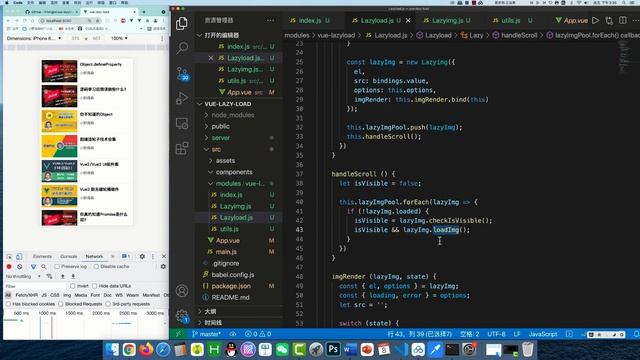Viewport: 640px width, 360px height.
Task: Expand the node_modules folder
Action: (x=233, y=115)
